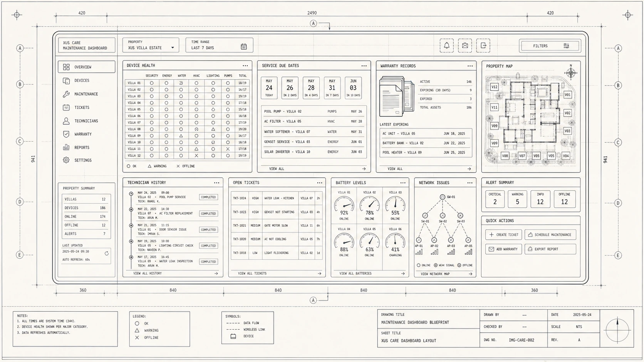Open ticket TKT-1024 row
The height and width of the screenshot is (362, 644).
click(x=277, y=198)
